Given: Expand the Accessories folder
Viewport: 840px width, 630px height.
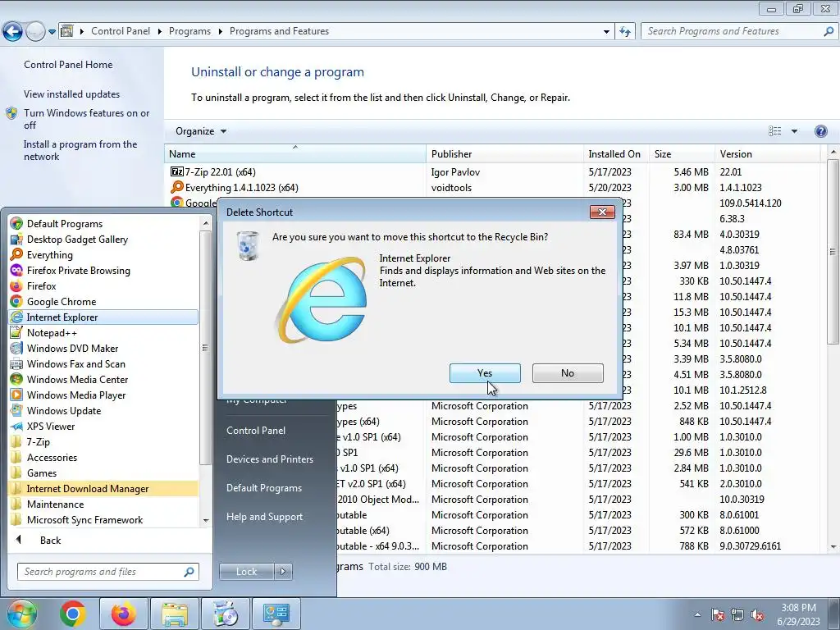Looking at the screenshot, I should (52, 457).
